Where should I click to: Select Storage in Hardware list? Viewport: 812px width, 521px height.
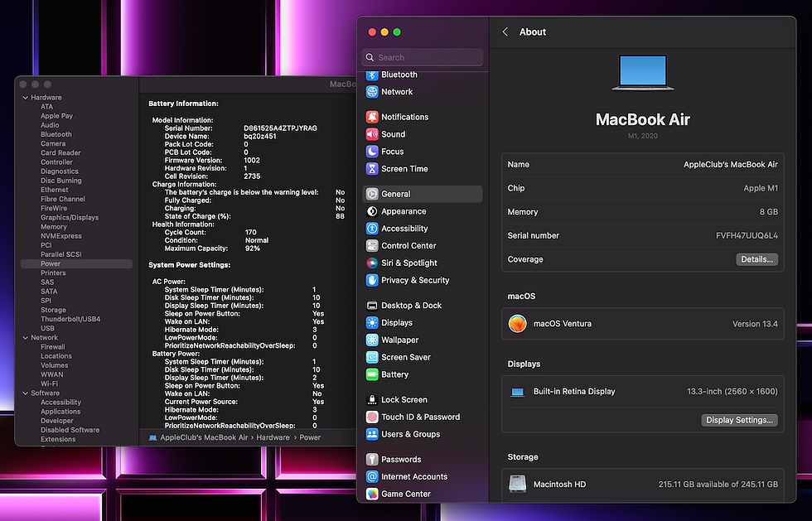53,310
